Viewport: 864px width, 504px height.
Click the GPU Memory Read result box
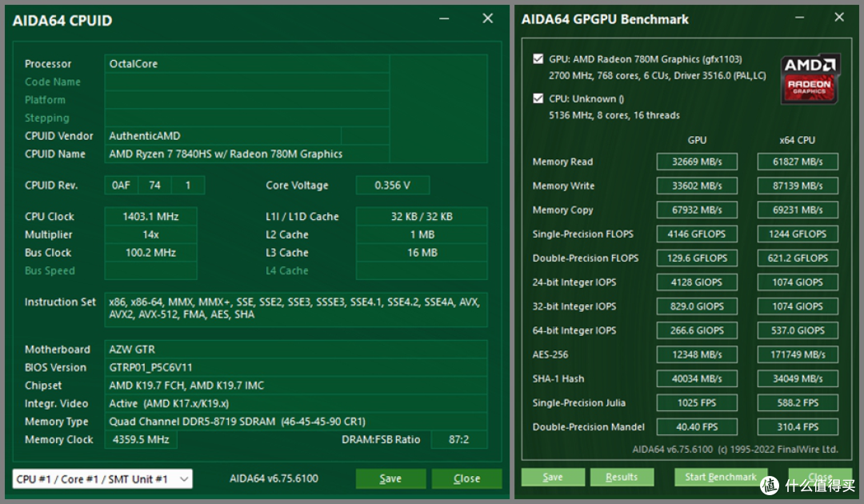[697, 162]
